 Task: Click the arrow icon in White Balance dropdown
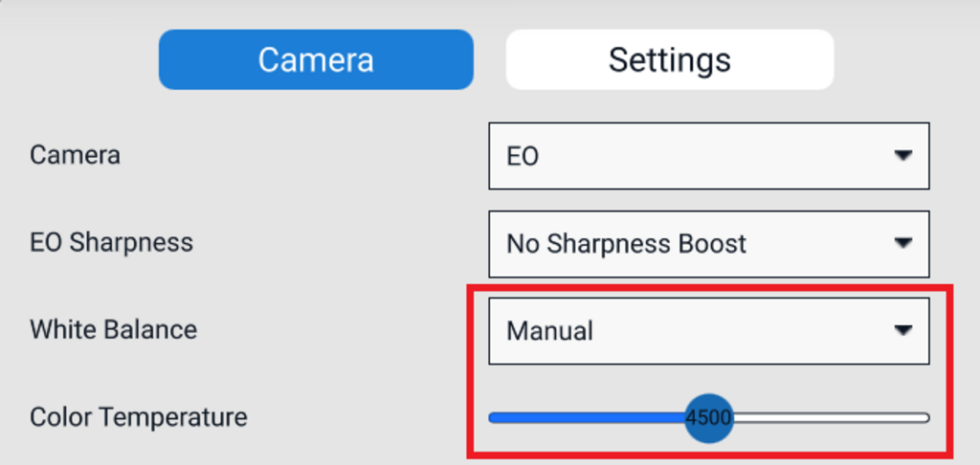pyautogui.click(x=902, y=330)
